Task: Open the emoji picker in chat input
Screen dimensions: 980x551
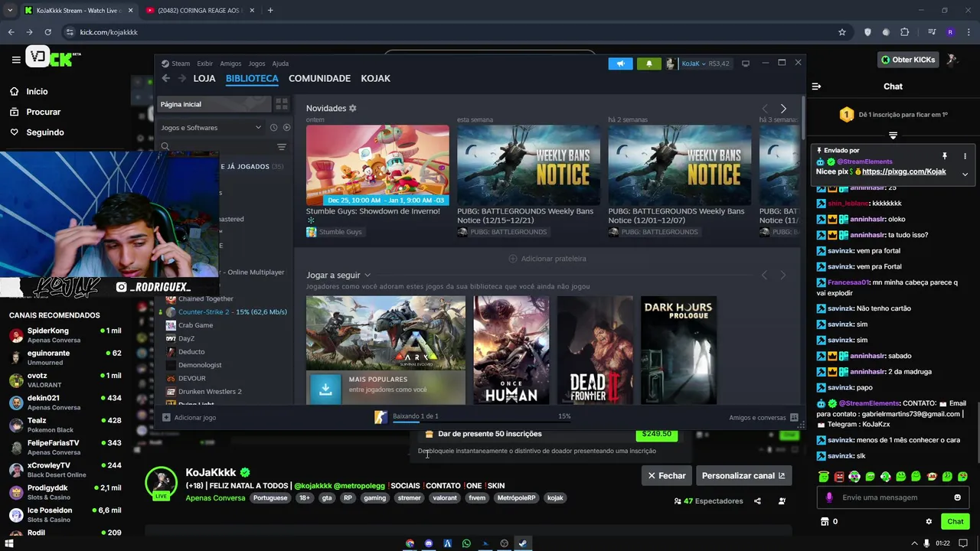Action: (957, 497)
